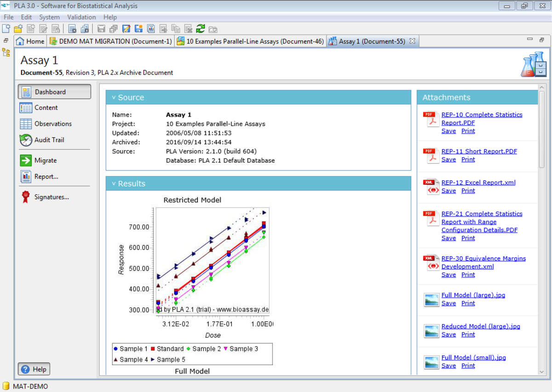This screenshot has width=552, height=392.
Task: Click the Restricted Model chart plot
Action: 212,261
